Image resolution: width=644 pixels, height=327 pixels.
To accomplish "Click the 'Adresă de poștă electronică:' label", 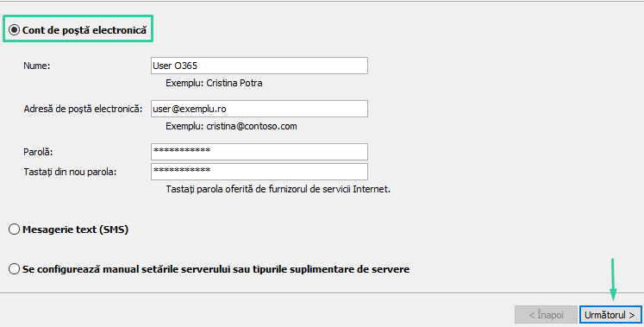I will (83, 109).
